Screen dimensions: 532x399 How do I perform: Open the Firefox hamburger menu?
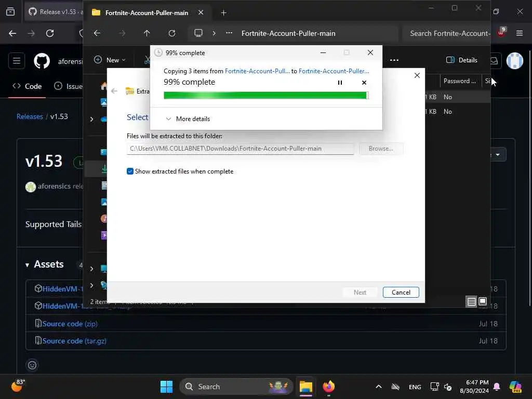(519, 33)
